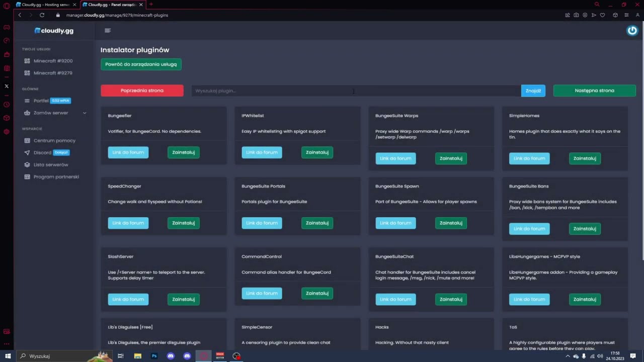Open Lista serwerów
Viewport: 644px width, 362px height.
[x=50, y=164]
